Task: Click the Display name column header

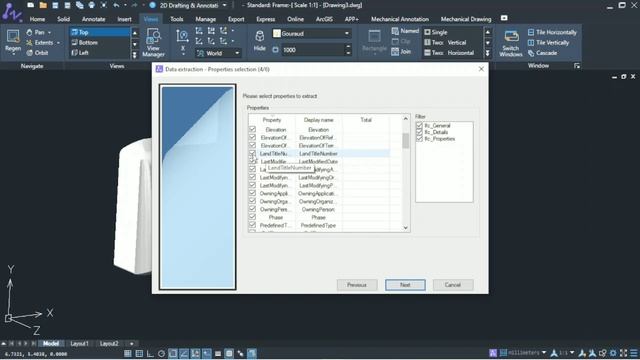Action: [318, 120]
